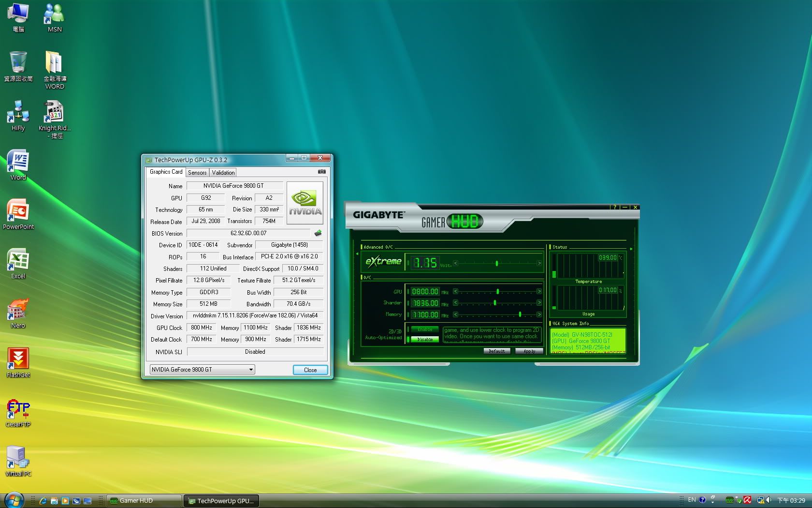Click the Memory 1100.00 MHz value field
Screen dimensions: 812x508
coord(425,314)
